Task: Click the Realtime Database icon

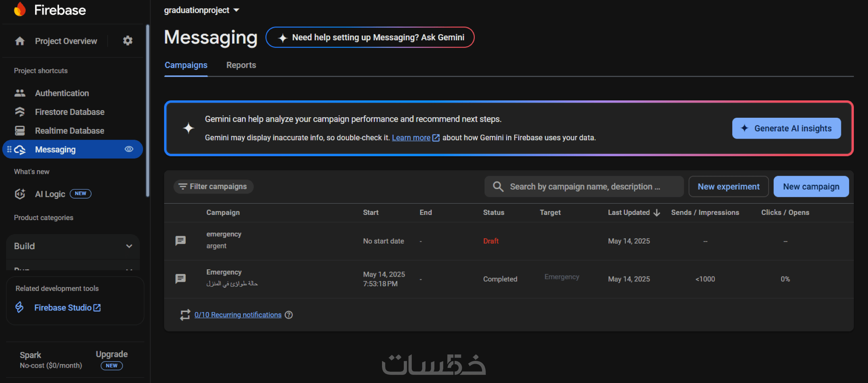Action: pos(20,131)
